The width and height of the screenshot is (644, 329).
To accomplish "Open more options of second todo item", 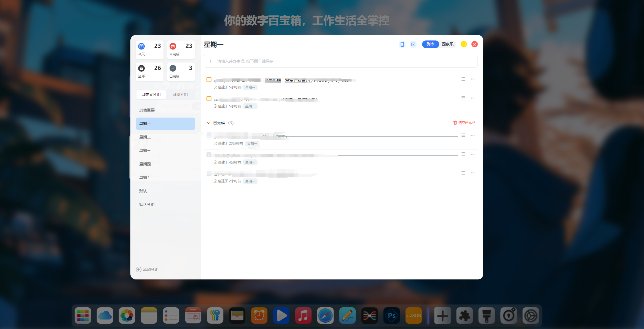I will coord(473,98).
